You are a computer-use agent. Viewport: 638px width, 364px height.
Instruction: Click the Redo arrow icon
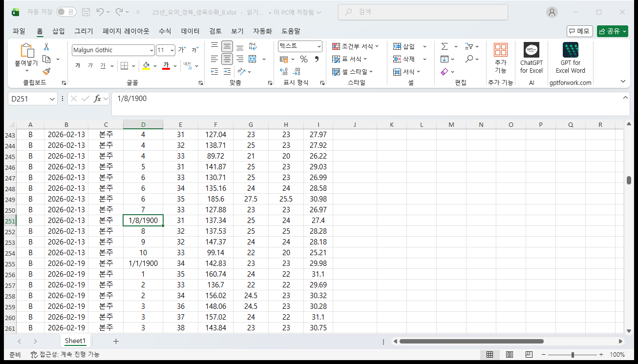click(120, 12)
